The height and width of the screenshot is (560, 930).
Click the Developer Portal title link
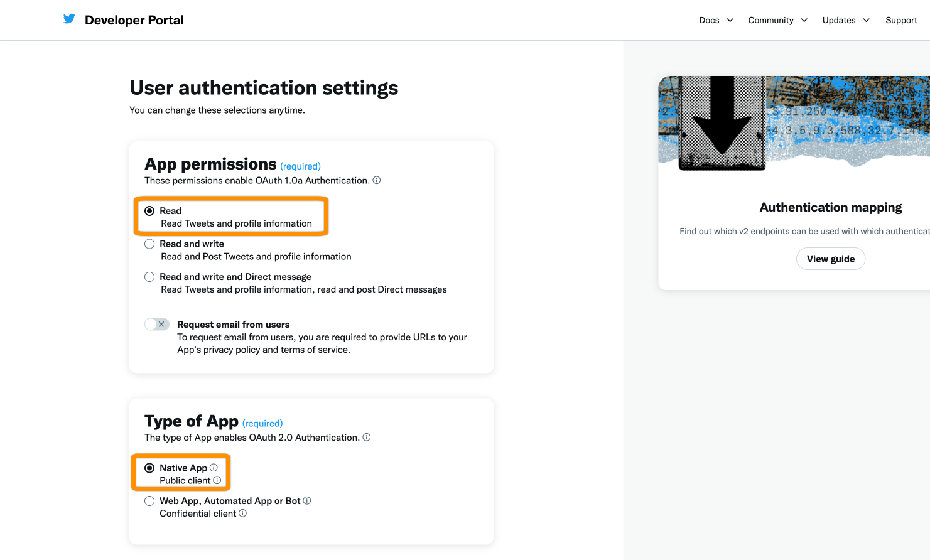134,20
